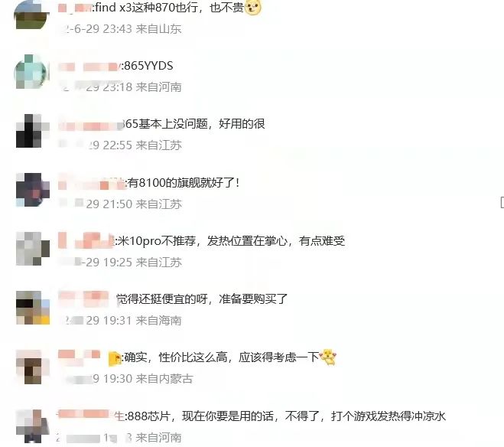
Task: Click the doge emoji after 也不贵
Action: 253,7
